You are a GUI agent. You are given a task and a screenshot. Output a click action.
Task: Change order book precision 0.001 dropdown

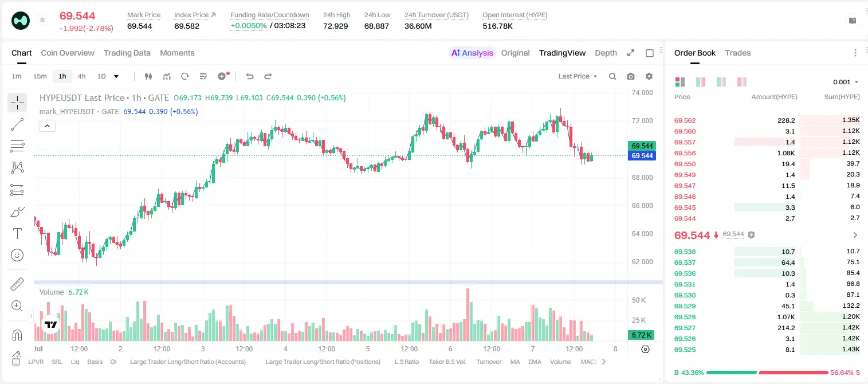pyautogui.click(x=846, y=82)
